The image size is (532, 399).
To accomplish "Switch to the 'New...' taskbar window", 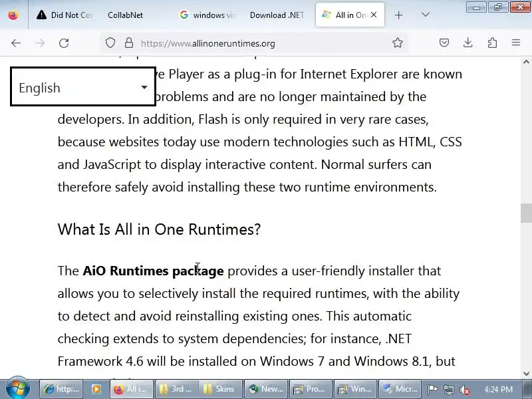I will [266, 389].
